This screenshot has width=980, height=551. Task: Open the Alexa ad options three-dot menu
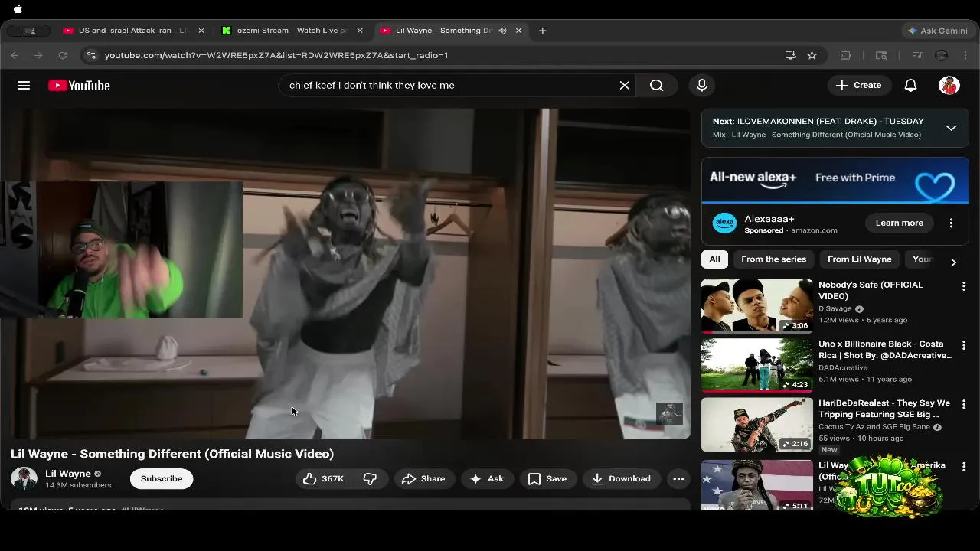pyautogui.click(x=951, y=223)
